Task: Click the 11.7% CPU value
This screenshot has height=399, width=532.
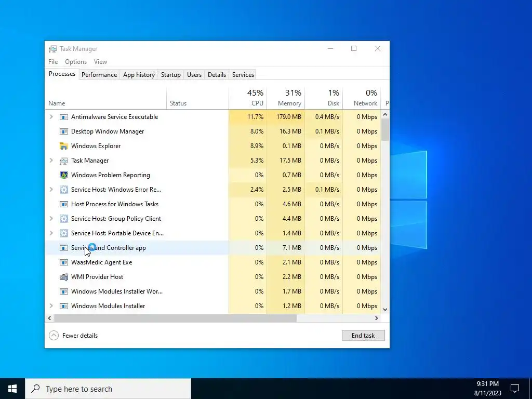Action: [255, 117]
